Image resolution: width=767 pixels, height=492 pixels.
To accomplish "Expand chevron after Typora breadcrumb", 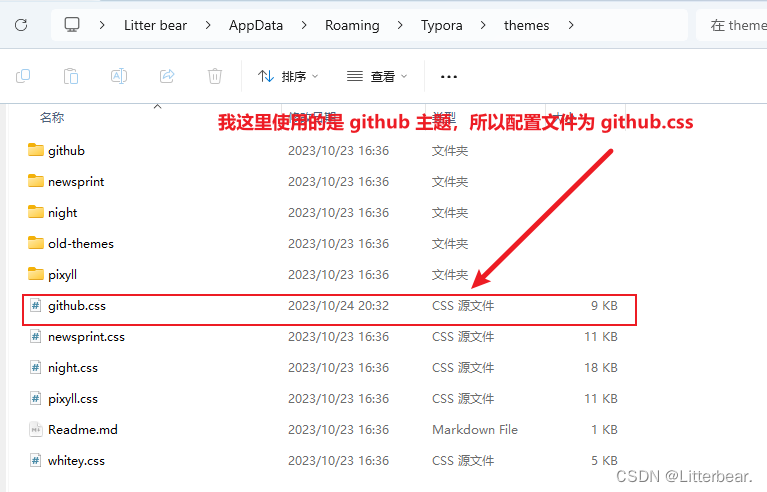I will pos(483,25).
